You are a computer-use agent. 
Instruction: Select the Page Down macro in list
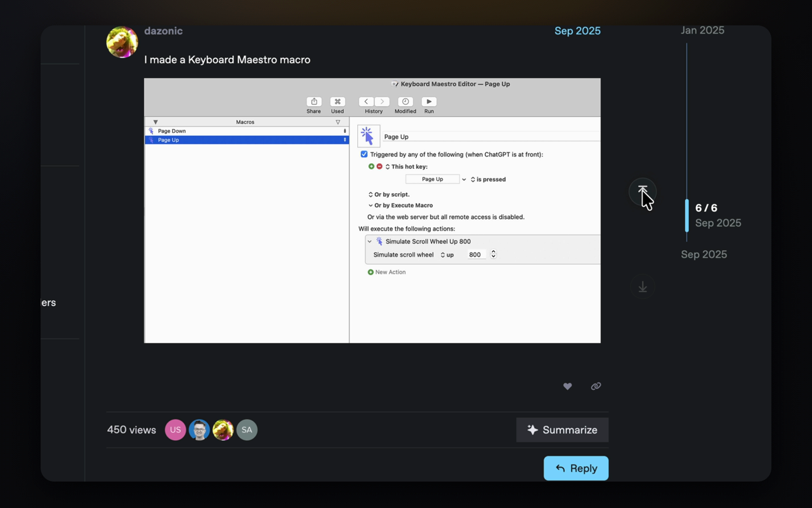pyautogui.click(x=247, y=131)
